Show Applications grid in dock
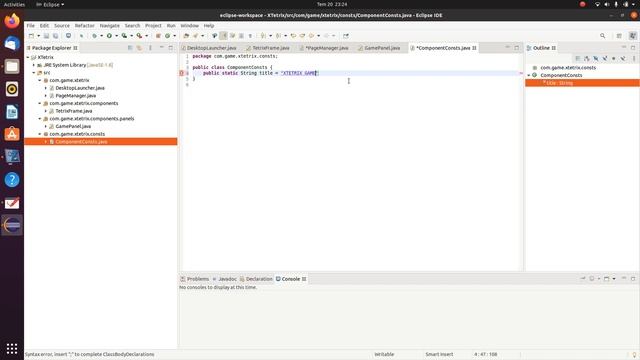Screen dimensions: 640x360 [x=12, y=348]
